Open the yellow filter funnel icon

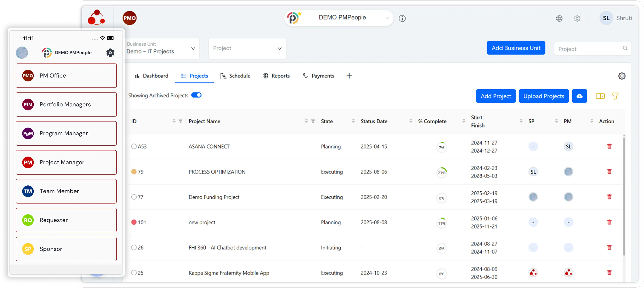tap(615, 96)
